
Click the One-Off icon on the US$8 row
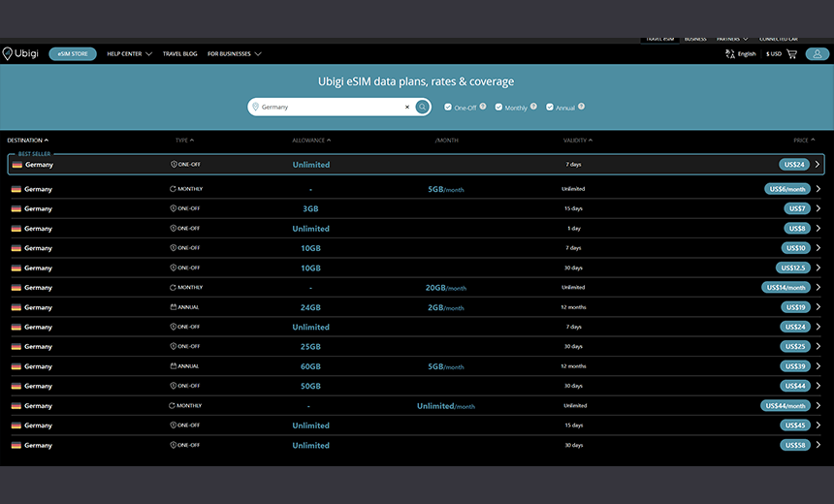pyautogui.click(x=173, y=228)
